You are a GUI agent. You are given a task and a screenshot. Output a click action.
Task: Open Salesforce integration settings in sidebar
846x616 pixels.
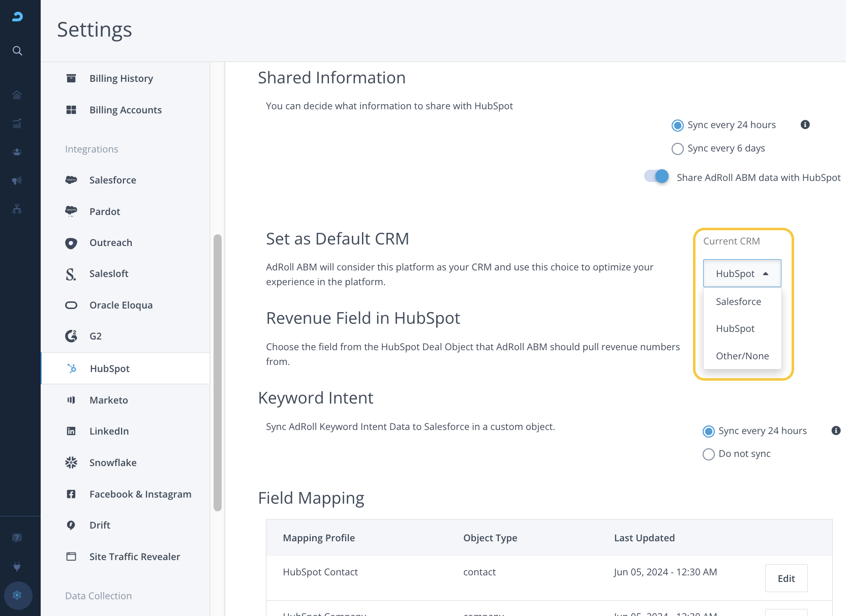click(x=113, y=180)
